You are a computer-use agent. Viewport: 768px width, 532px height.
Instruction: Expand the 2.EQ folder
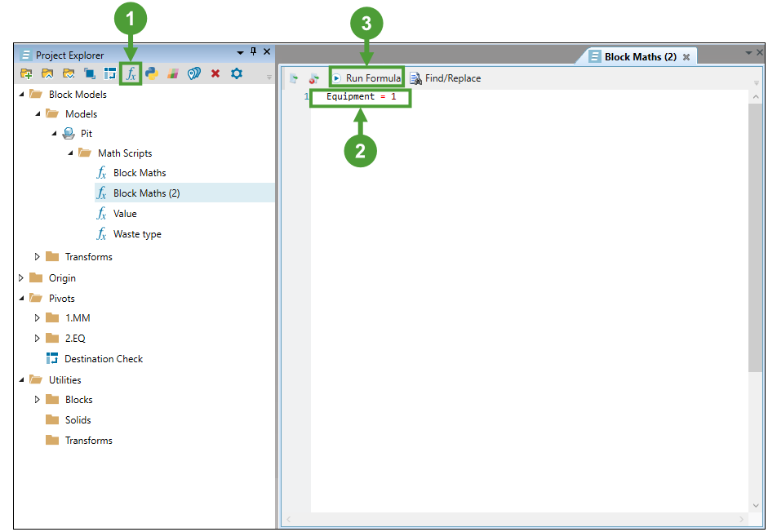tap(38, 339)
